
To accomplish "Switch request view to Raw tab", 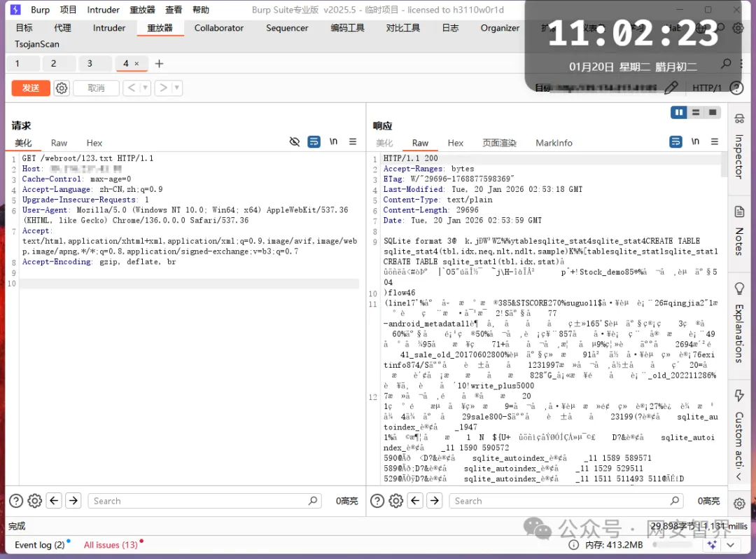I will point(59,143).
